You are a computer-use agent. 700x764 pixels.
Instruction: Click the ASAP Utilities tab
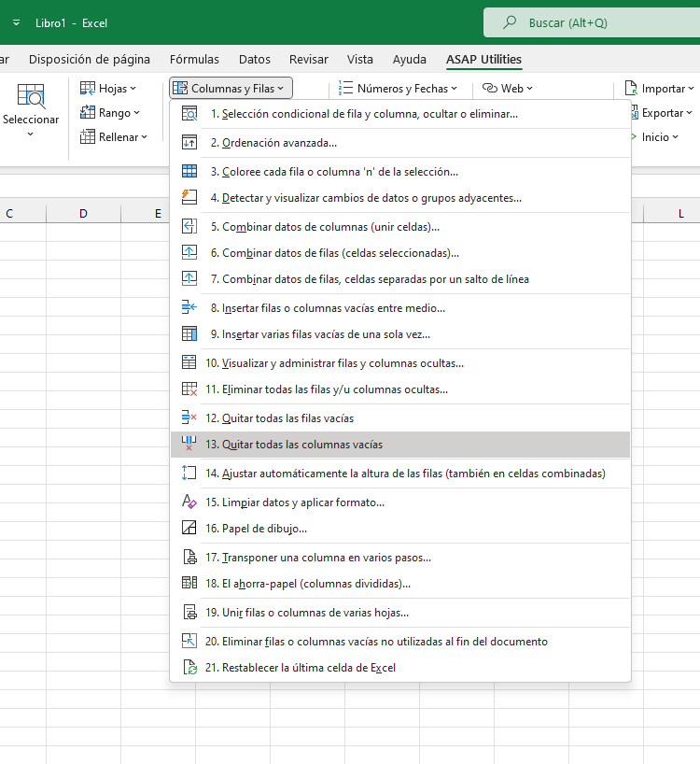click(x=483, y=60)
